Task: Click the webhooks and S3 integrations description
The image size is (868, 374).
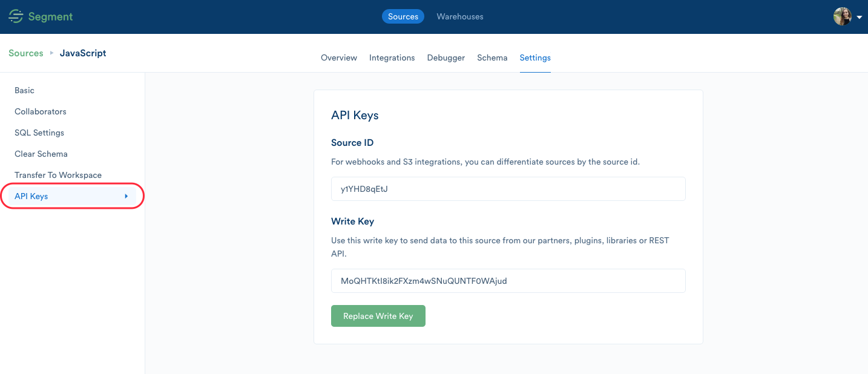Action: (x=485, y=162)
